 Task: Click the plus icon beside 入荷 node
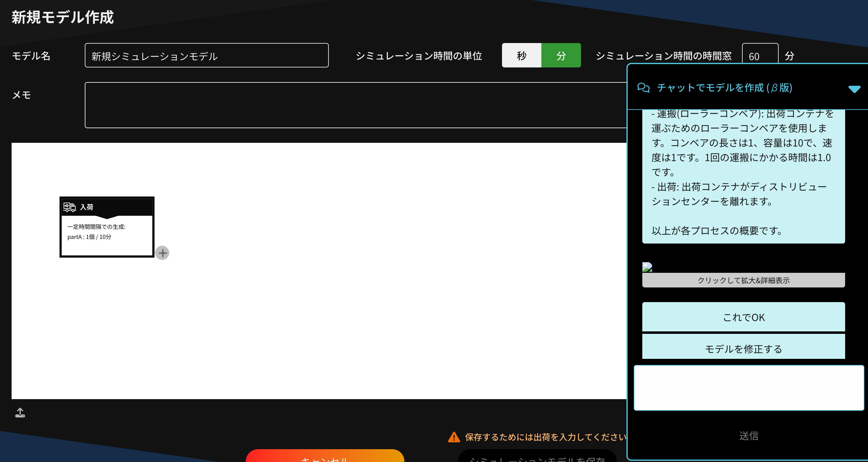(x=163, y=253)
